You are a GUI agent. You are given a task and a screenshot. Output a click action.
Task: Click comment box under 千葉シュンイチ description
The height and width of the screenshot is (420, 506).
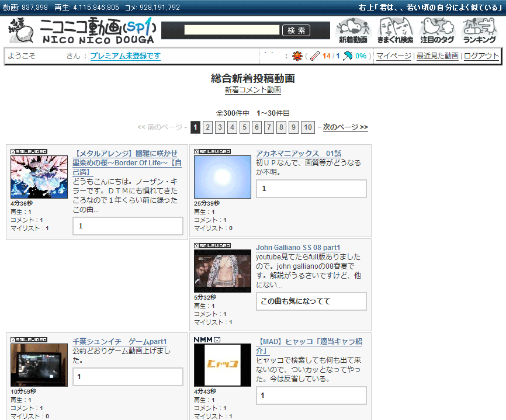click(128, 376)
